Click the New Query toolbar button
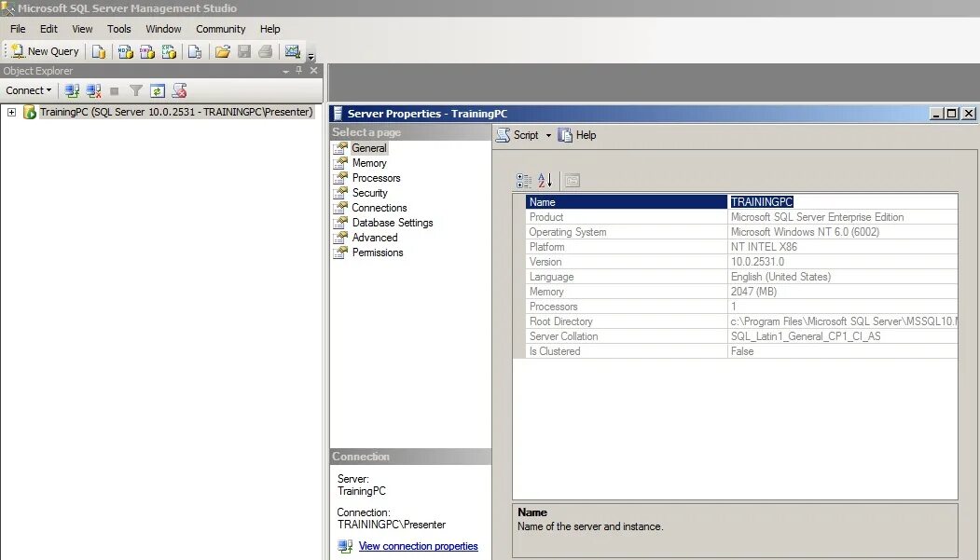This screenshot has width=980, height=560. click(x=45, y=51)
